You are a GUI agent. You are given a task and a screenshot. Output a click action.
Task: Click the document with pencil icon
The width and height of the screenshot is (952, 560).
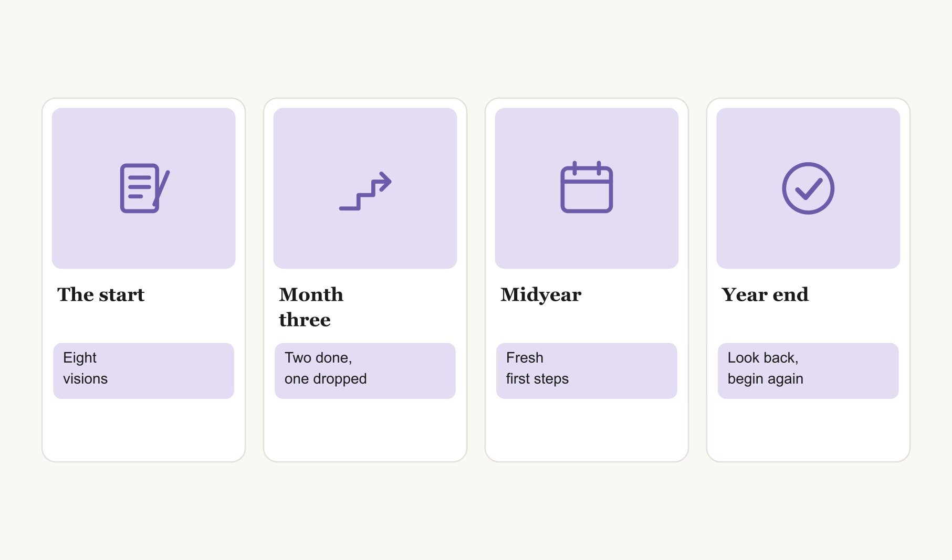(144, 188)
